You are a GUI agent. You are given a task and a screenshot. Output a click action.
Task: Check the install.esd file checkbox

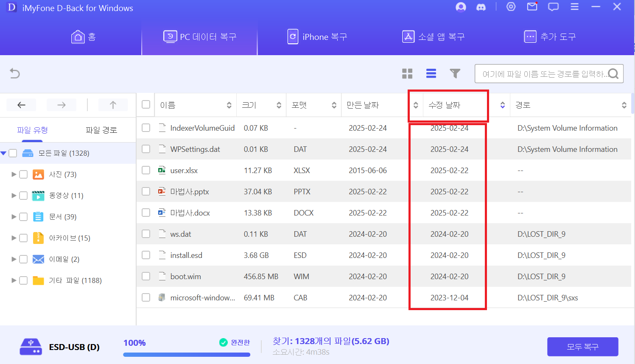146,255
